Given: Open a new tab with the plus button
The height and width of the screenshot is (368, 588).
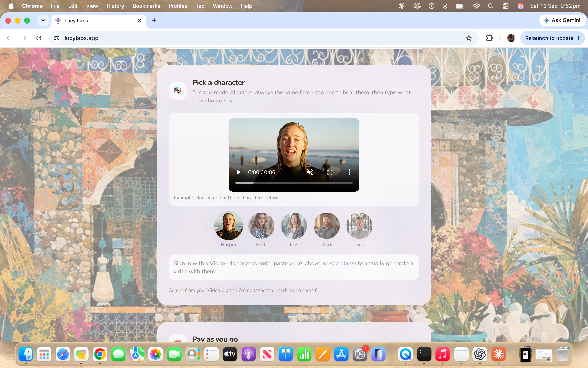Looking at the screenshot, I should point(154,20).
